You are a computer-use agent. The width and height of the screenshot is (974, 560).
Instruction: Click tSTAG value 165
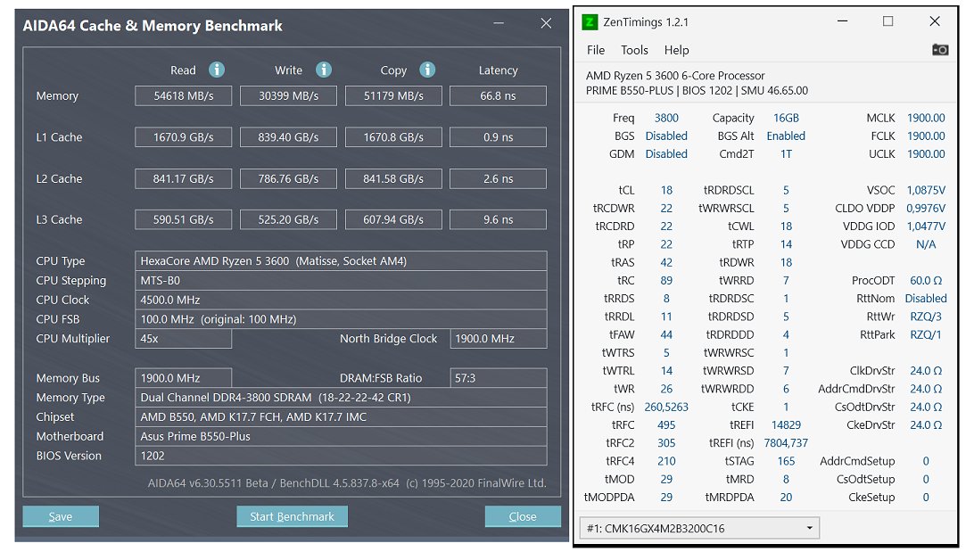786,461
